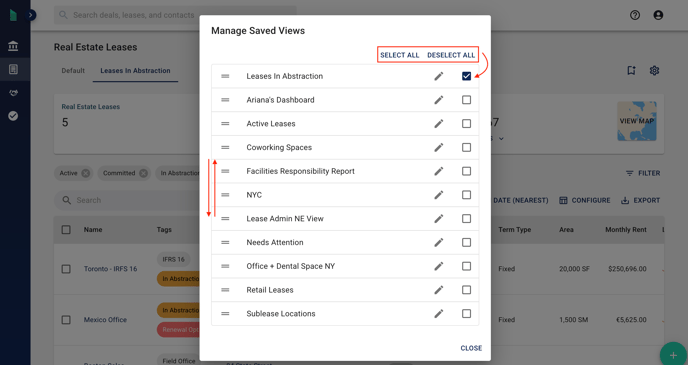Click SELECT ALL in the dialog
The width and height of the screenshot is (688, 365).
pyautogui.click(x=400, y=55)
